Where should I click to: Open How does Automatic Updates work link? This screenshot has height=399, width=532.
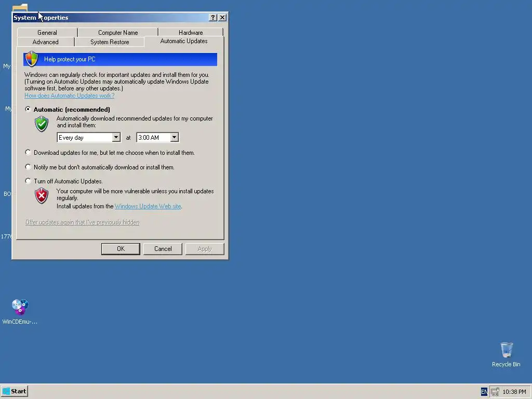pyautogui.click(x=69, y=96)
